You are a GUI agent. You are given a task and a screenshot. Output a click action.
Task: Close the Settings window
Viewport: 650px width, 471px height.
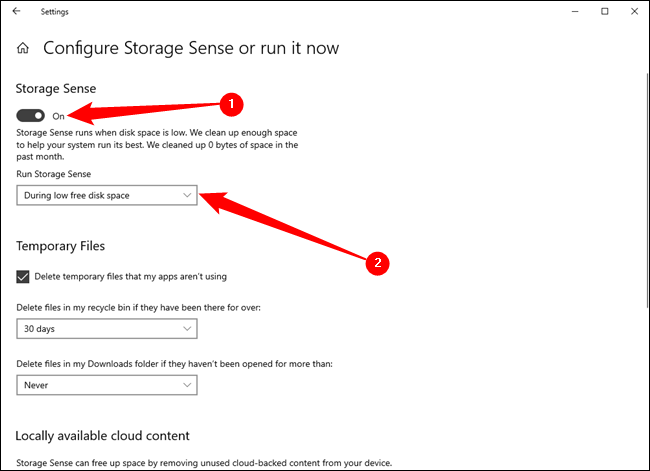tap(635, 11)
